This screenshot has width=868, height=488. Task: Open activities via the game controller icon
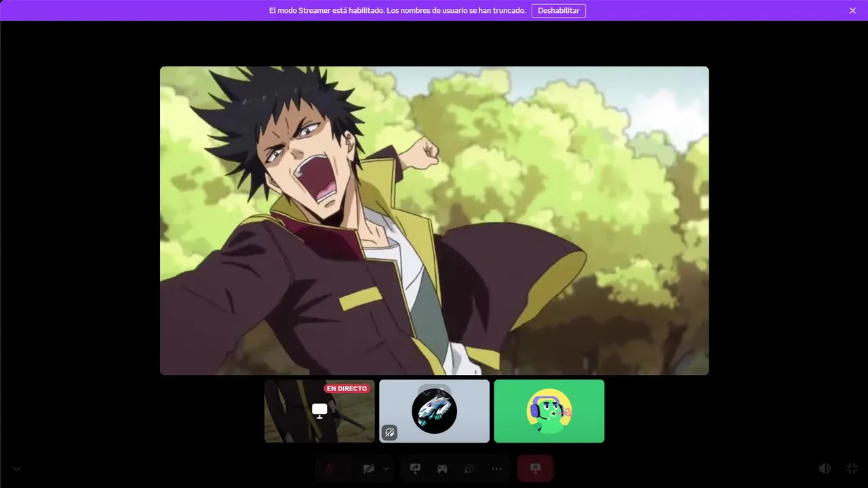click(x=442, y=468)
